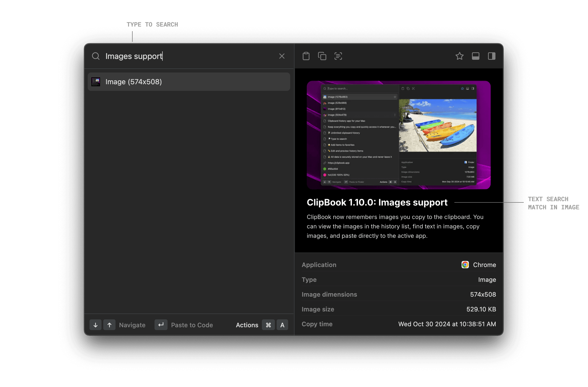Click the paste clipboard icon in the toolbar
The height and width of the screenshot is (387, 588).
click(306, 56)
